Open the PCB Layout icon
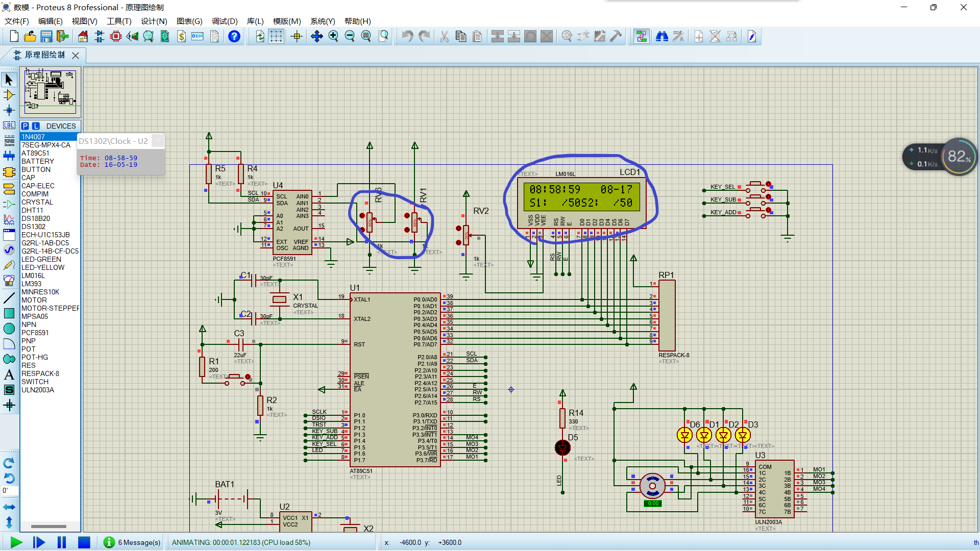980x551 pixels. point(116,36)
